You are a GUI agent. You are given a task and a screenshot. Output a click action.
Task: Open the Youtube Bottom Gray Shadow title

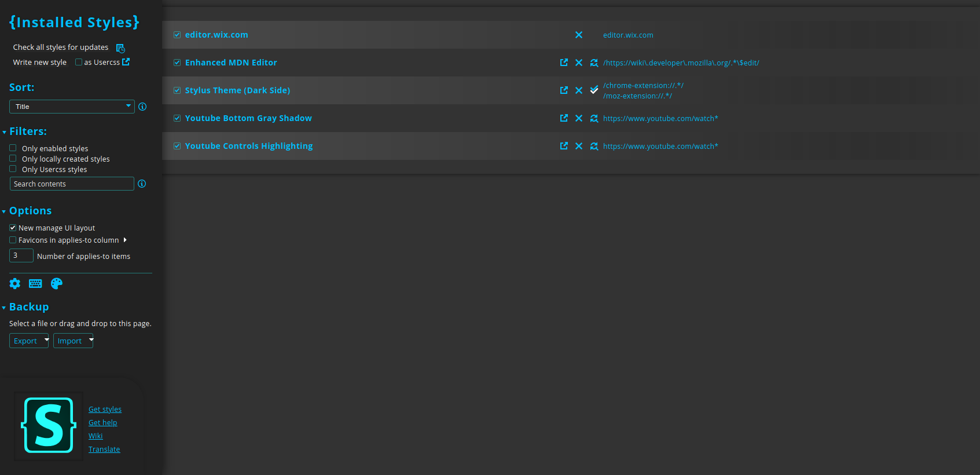tap(248, 118)
